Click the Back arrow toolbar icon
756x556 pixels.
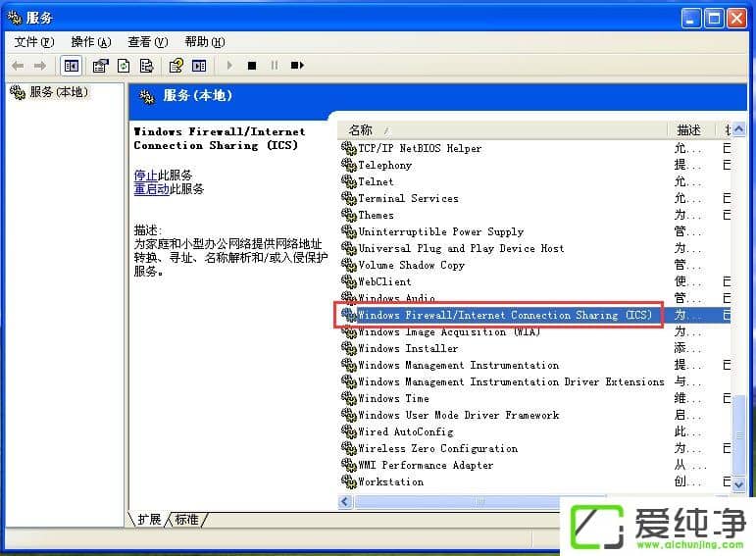(18, 66)
